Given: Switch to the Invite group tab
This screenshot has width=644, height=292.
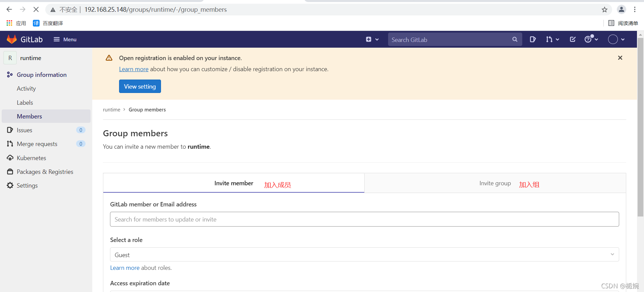Looking at the screenshot, I should tap(495, 183).
